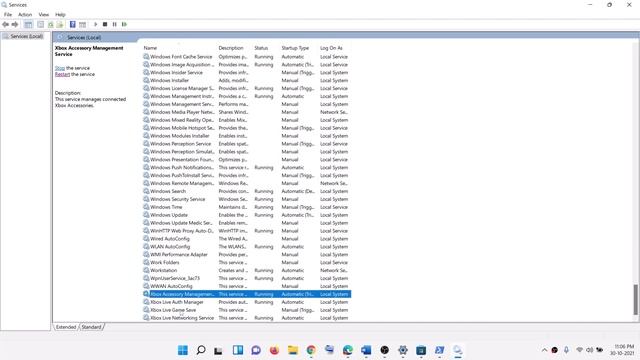Image resolution: width=640 pixels, height=360 pixels.
Task: Select the Xbox Live Networking Service row
Action: 247,318
